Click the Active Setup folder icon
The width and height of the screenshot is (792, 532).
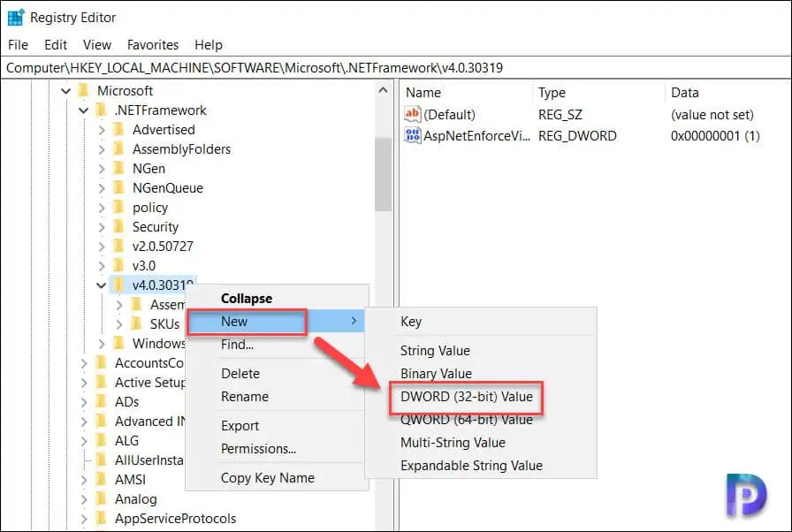[x=102, y=383]
